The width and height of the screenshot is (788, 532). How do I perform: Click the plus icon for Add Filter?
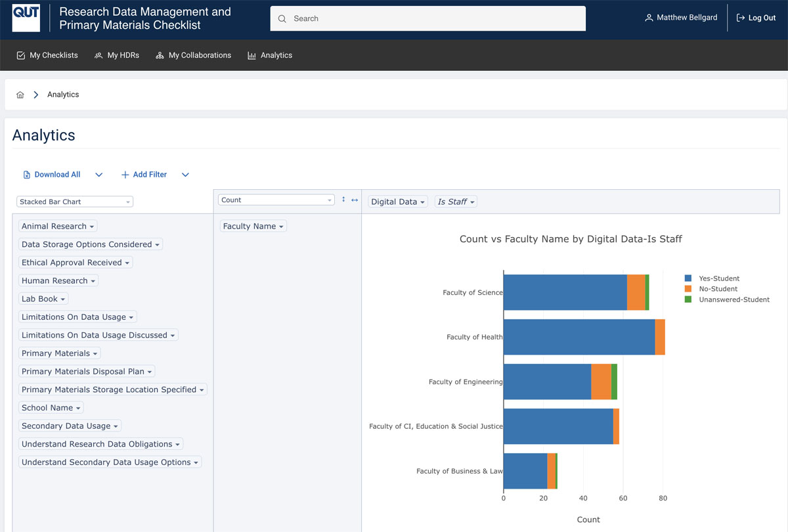point(125,175)
